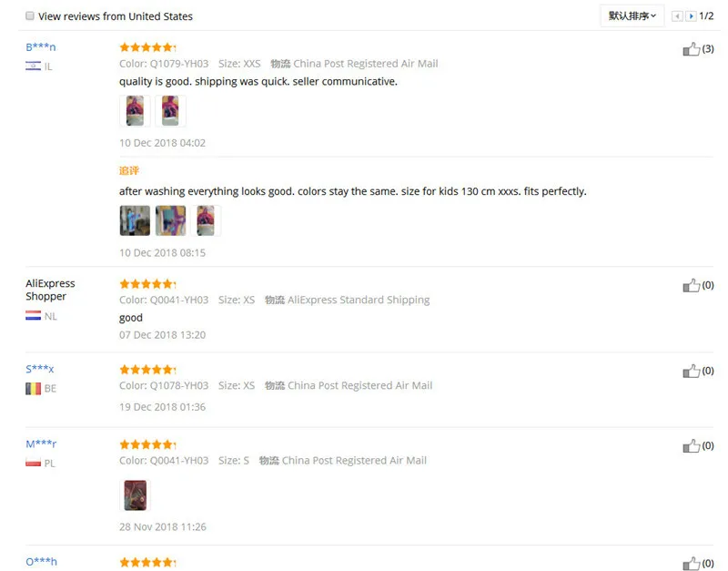Like O***h's review with thumbs-up icon
This screenshot has height=571, width=728.
[691, 563]
